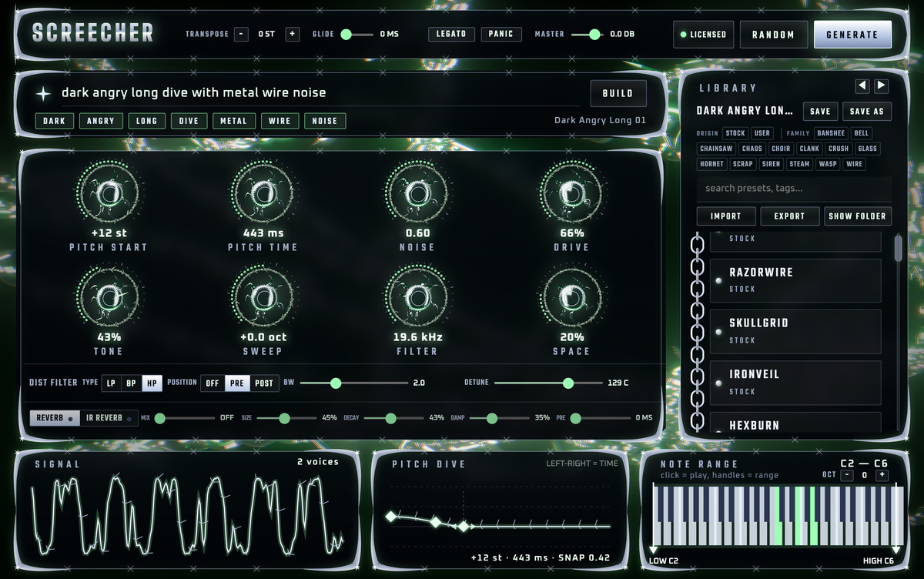The image size is (924, 579).
Task: Click the Noise knob
Action: point(417,192)
